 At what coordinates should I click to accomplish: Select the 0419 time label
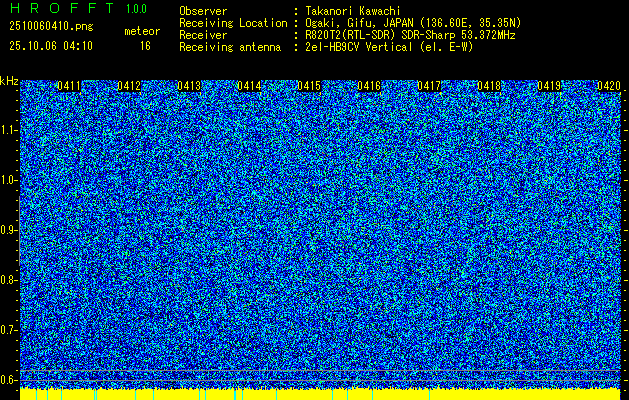(549, 86)
